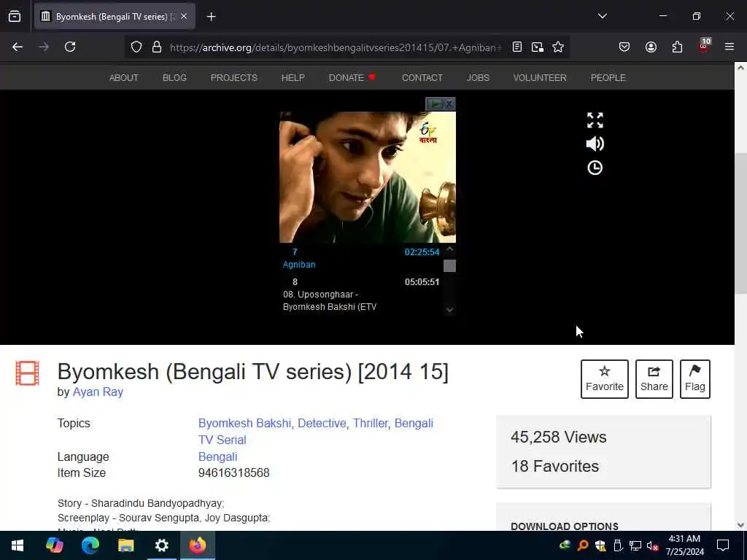Open Firefox View icon at tab bar left
The height and width of the screenshot is (560, 747).
pyautogui.click(x=15, y=16)
